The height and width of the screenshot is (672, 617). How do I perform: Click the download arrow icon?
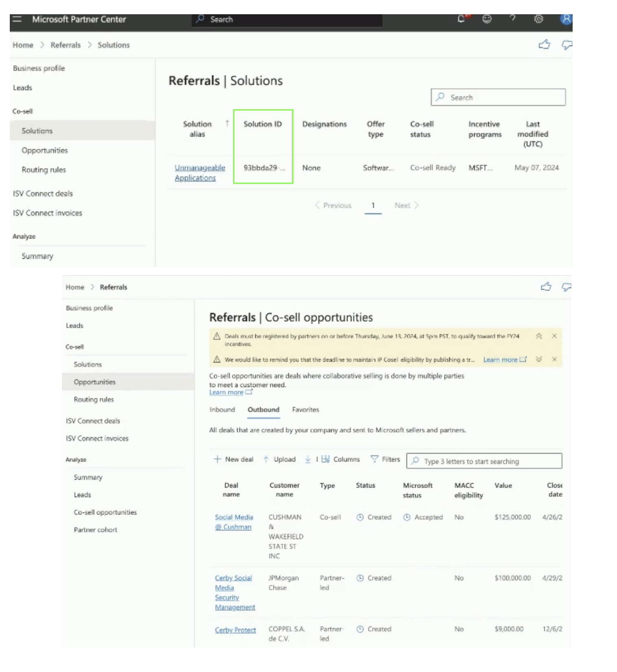pos(308,459)
